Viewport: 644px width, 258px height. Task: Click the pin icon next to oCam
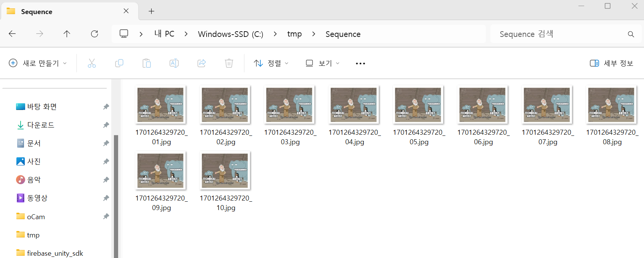pyautogui.click(x=106, y=216)
